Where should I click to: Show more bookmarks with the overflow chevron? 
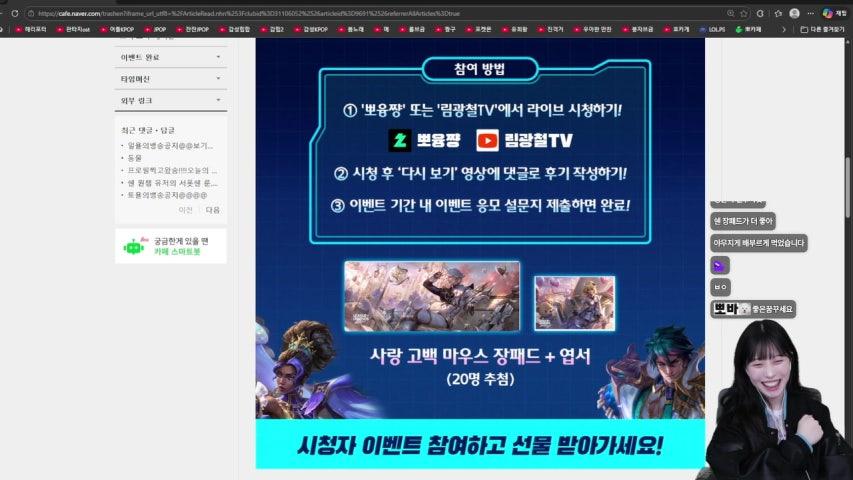point(784,29)
